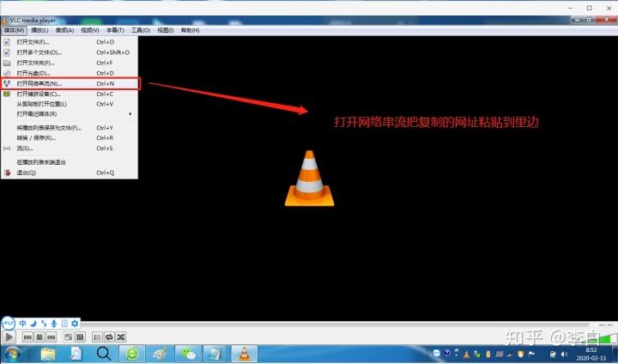Open the 工具(O) menu
This screenshot has width=618, height=364.
(141, 30)
